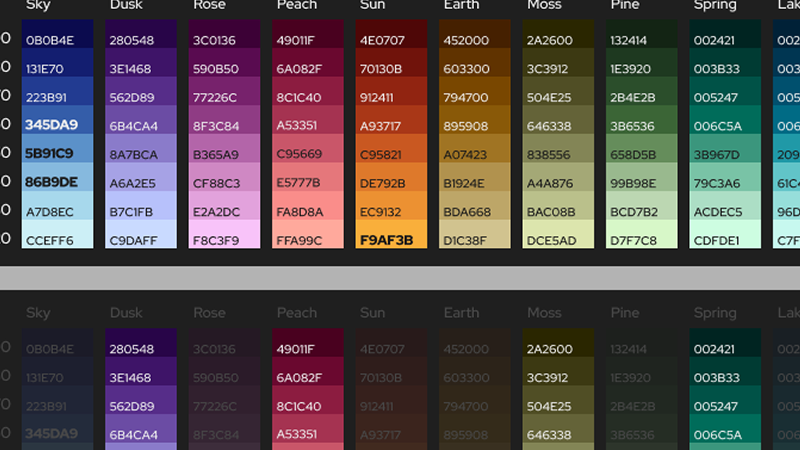Click the A7D8EC light blue swatch
The image size is (800, 450).
click(58, 206)
